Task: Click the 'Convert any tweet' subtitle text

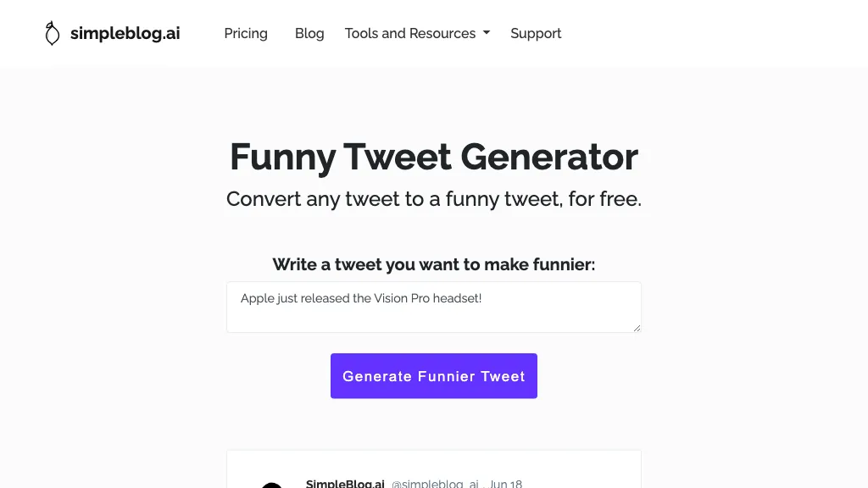Action: coord(434,199)
